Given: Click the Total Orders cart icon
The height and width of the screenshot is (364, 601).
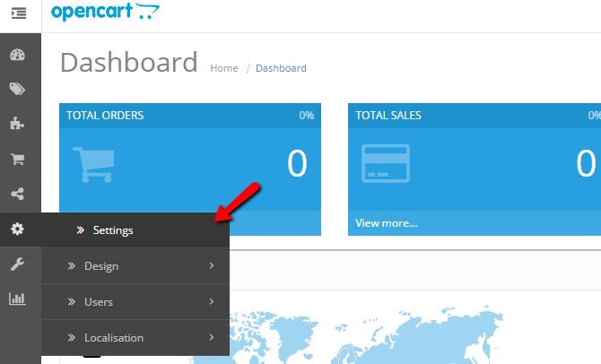Looking at the screenshot, I should (x=94, y=165).
